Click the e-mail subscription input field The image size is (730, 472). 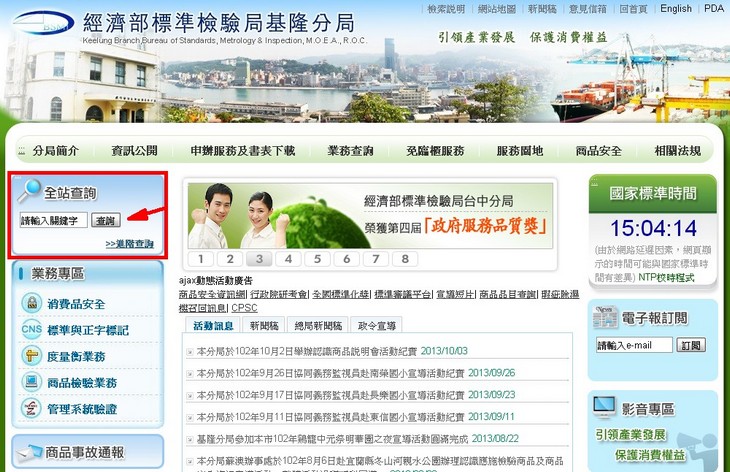click(634, 345)
